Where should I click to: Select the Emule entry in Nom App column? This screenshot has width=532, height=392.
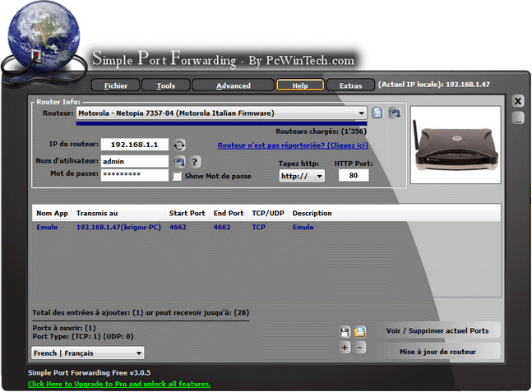click(x=47, y=227)
